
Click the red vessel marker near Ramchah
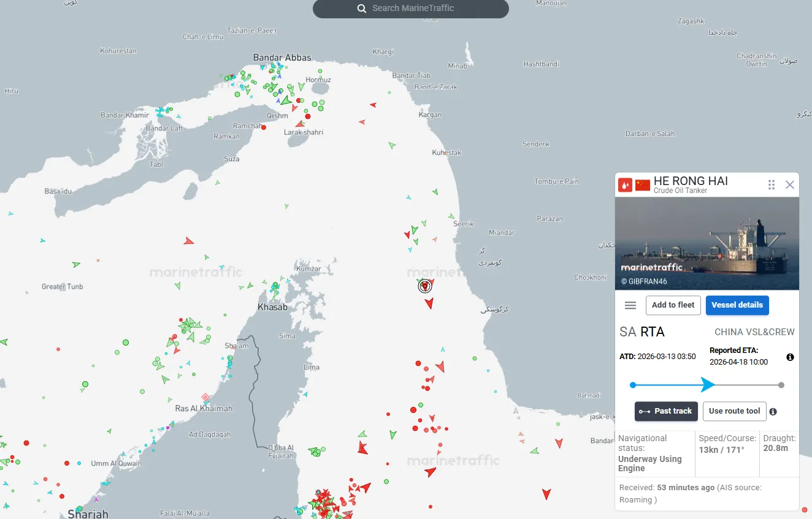click(x=263, y=127)
